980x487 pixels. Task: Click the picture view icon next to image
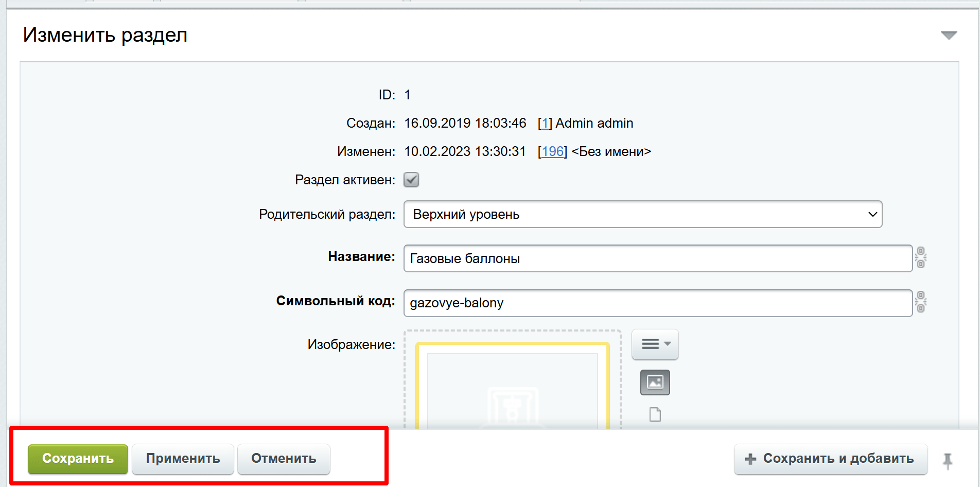[655, 382]
